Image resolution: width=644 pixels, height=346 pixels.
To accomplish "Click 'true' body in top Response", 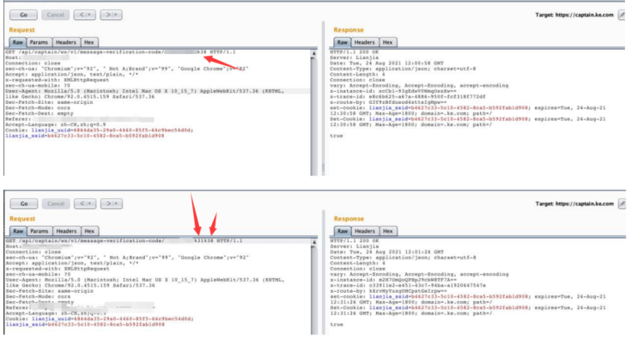I will (336, 136).
